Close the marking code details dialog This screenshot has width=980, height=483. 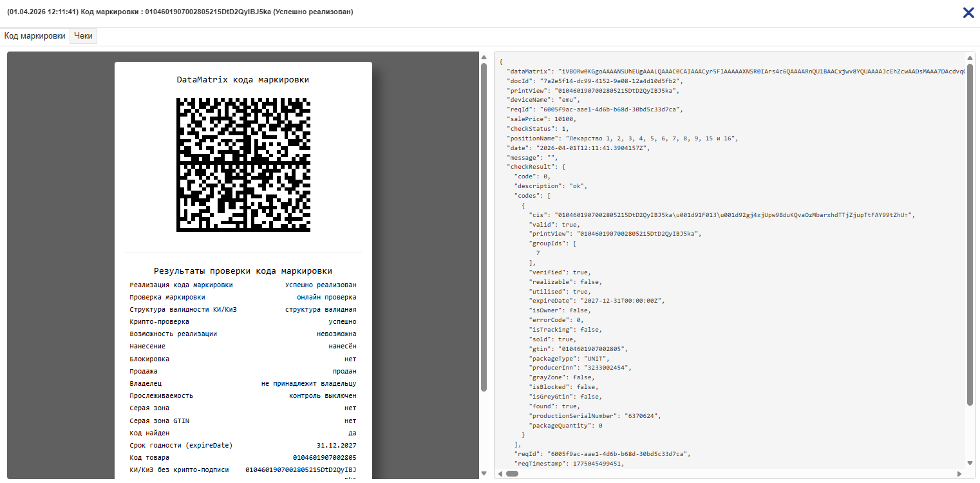968,13
